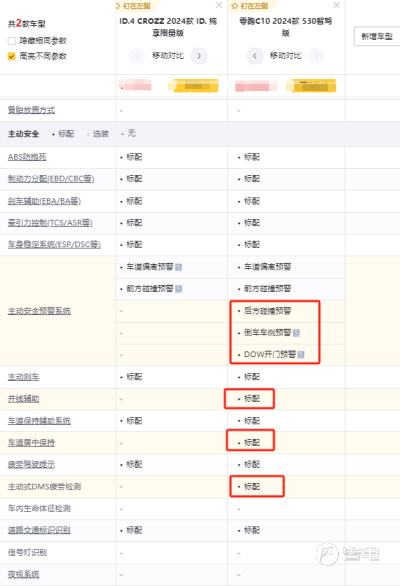Open the 车道居中保持 parameter link
This screenshot has width=400, height=586.
[x=31, y=442]
